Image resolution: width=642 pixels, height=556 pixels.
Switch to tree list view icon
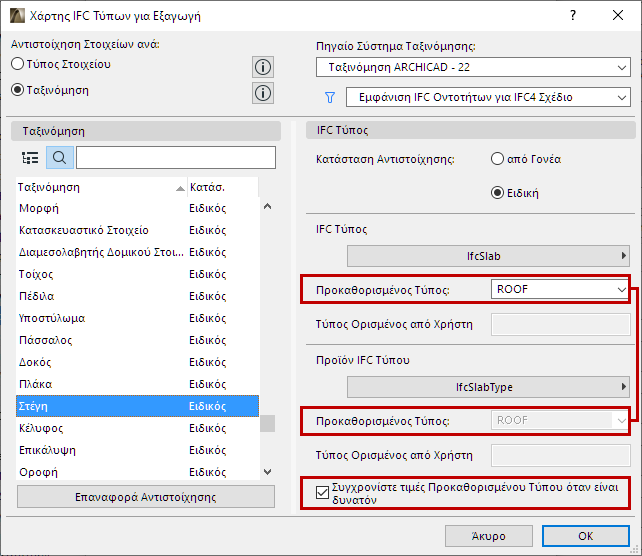coord(30,158)
